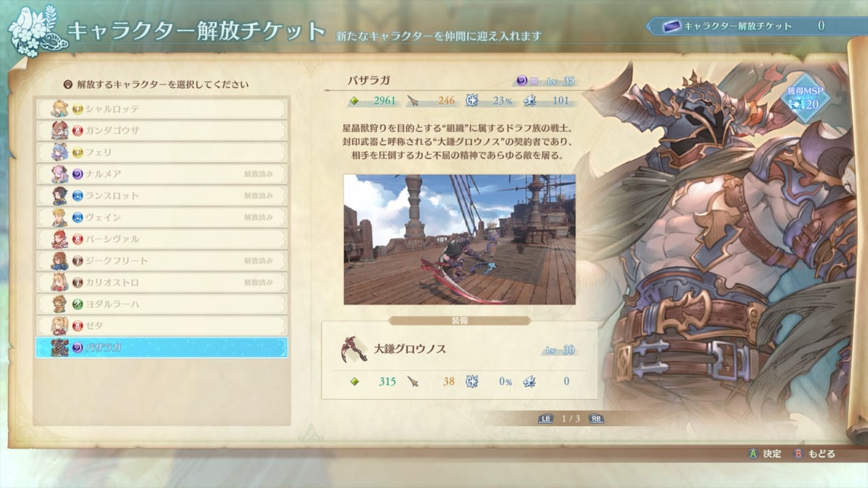
Task: Click the Lv 35 character level text
Action: (560, 81)
